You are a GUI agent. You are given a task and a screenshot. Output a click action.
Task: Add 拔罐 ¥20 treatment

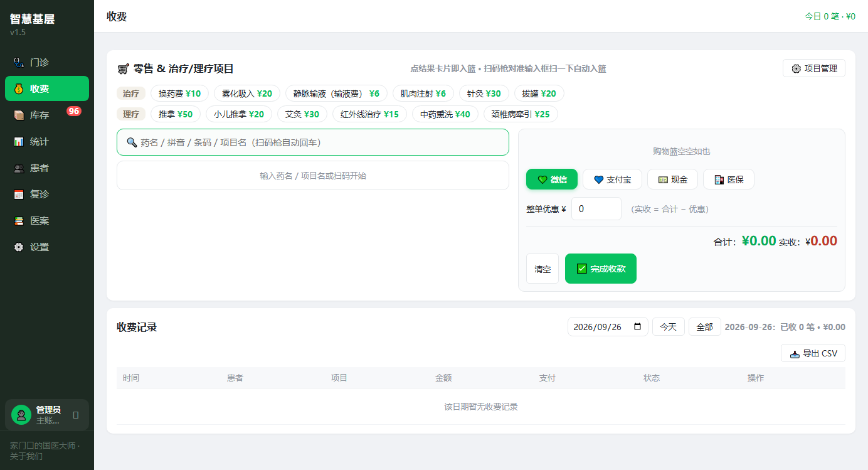pos(539,93)
